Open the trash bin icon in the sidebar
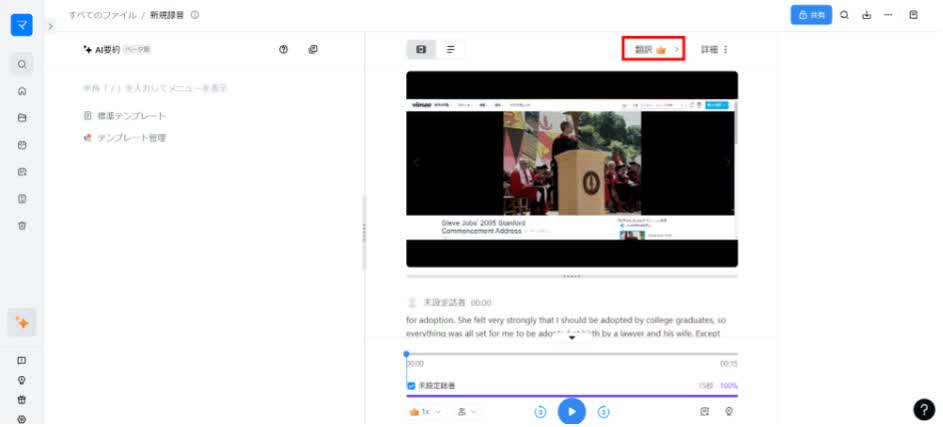This screenshot has height=427, width=943. coord(22,226)
